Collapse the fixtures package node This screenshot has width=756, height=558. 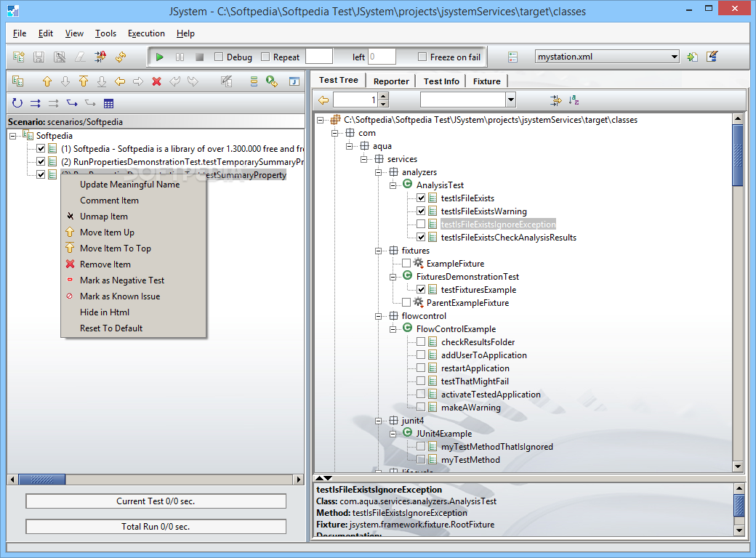pos(379,251)
